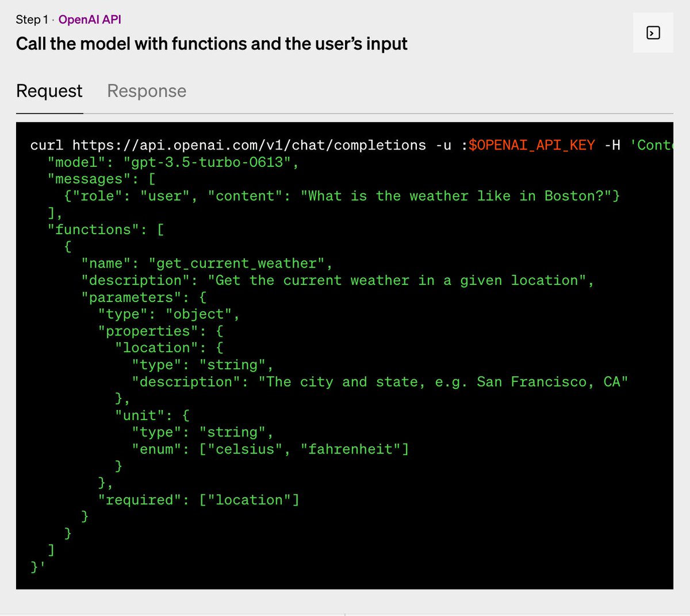690x616 pixels.
Task: Click the "messages" key in code
Action: [89, 179]
